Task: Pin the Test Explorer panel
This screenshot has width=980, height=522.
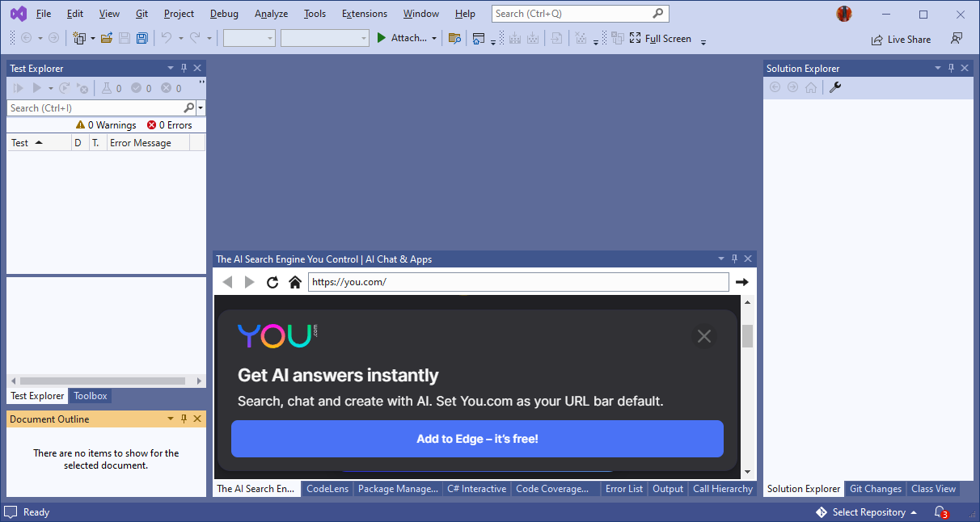Action: click(184, 68)
